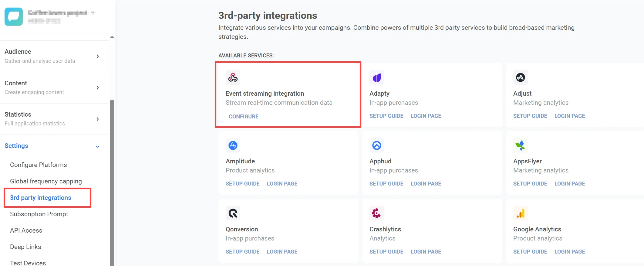Screen dimensions: 644x266
Task: Click the Event streaming integration webhook icon
Action: coord(233,77)
